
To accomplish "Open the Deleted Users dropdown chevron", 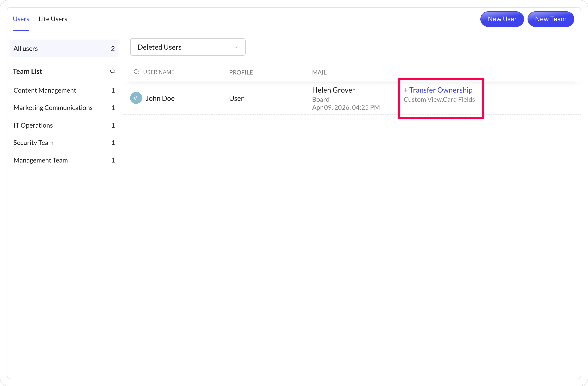I will point(236,47).
